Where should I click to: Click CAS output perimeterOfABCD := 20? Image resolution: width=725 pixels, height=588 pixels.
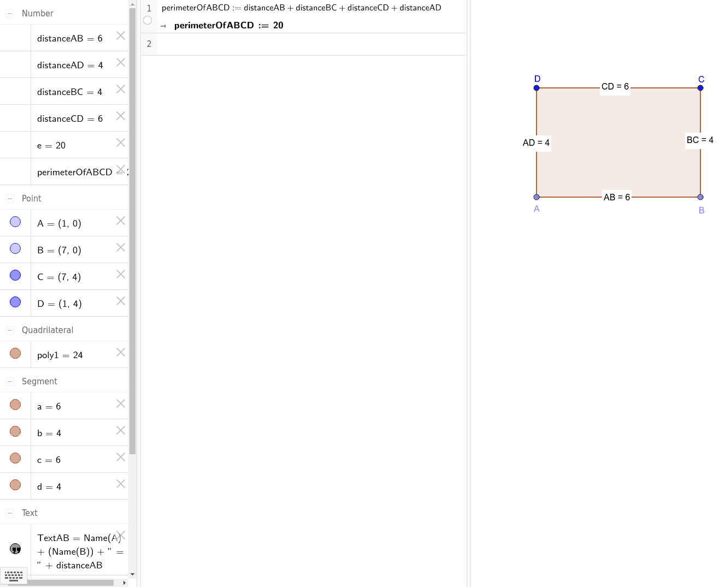(x=228, y=25)
